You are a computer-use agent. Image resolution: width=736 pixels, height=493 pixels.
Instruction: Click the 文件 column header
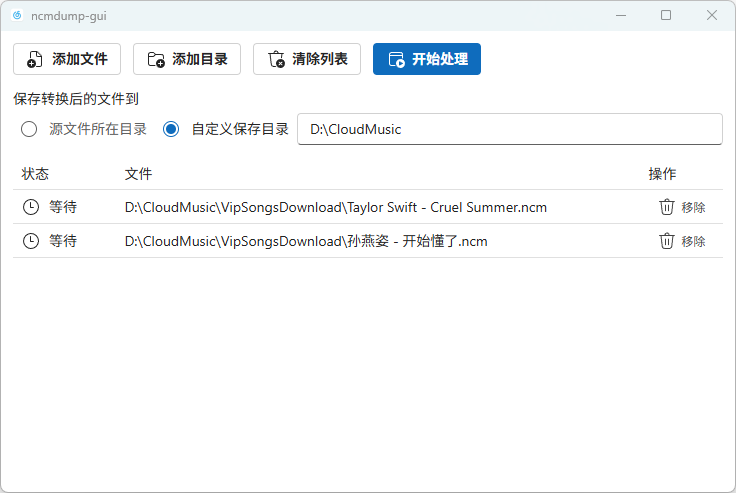(138, 174)
